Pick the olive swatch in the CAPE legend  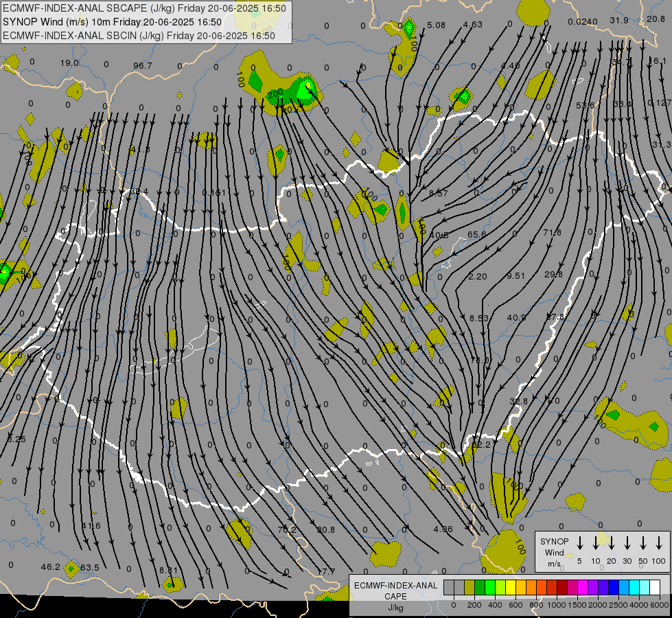click(x=470, y=587)
